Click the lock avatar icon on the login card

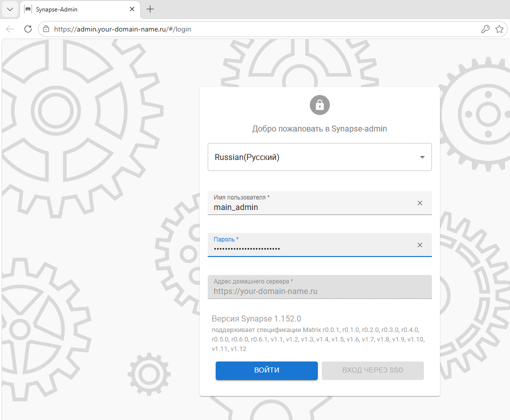pyautogui.click(x=319, y=105)
